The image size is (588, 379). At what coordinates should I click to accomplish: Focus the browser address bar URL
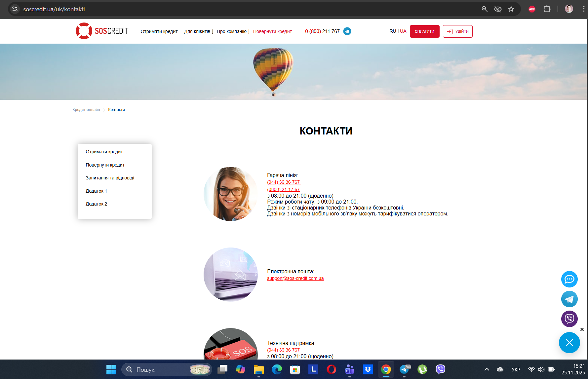coord(54,9)
